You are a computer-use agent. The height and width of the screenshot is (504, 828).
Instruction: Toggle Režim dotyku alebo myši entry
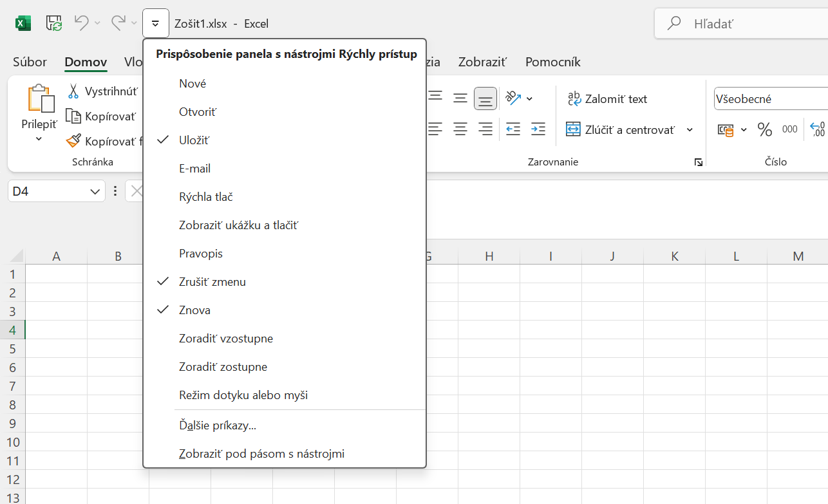(285, 395)
